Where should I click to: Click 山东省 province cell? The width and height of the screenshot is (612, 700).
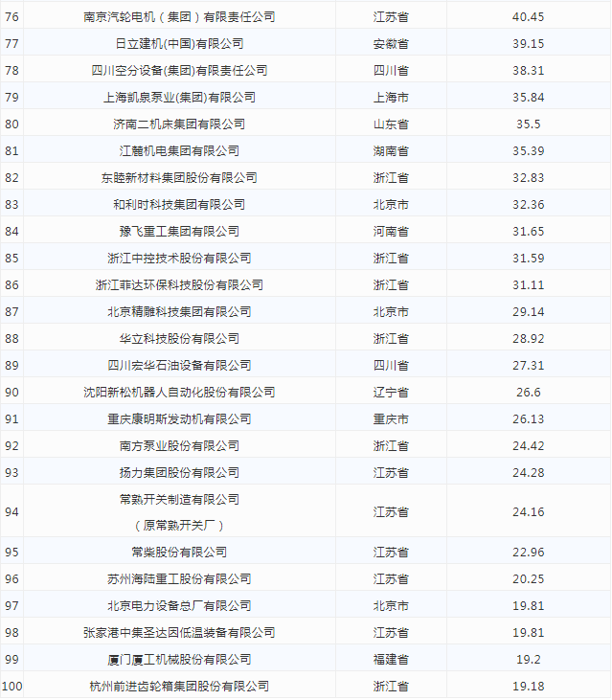[391, 124]
